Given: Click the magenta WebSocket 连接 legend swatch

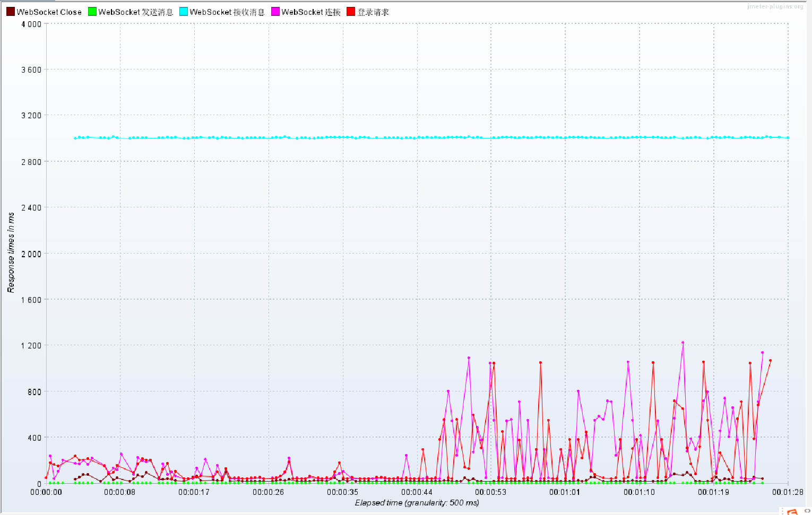Looking at the screenshot, I should (x=275, y=12).
